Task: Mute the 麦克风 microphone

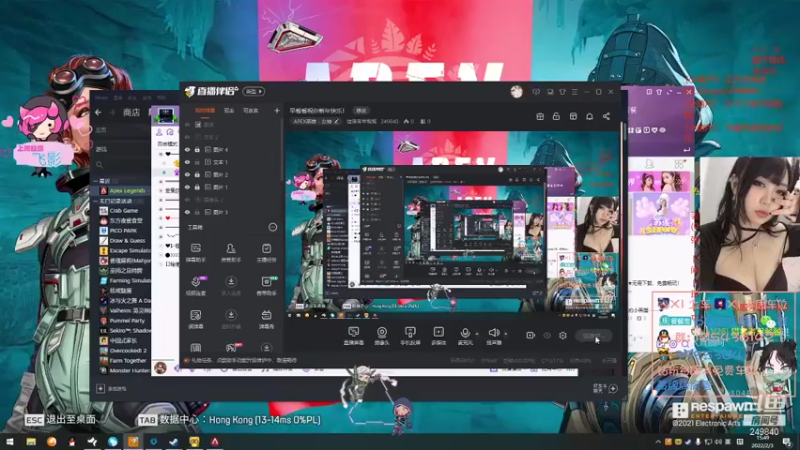Action: [x=465, y=336]
